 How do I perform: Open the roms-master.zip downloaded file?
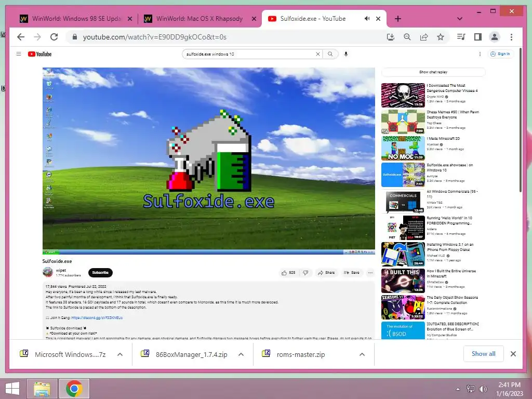pyautogui.click(x=301, y=354)
